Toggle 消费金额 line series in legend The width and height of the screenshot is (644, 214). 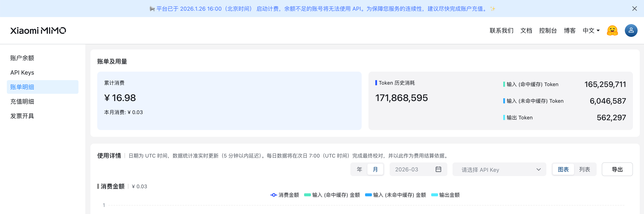(x=284, y=195)
